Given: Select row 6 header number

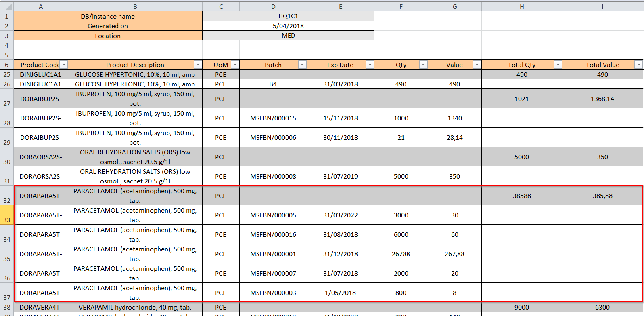Looking at the screenshot, I should 7,65.
